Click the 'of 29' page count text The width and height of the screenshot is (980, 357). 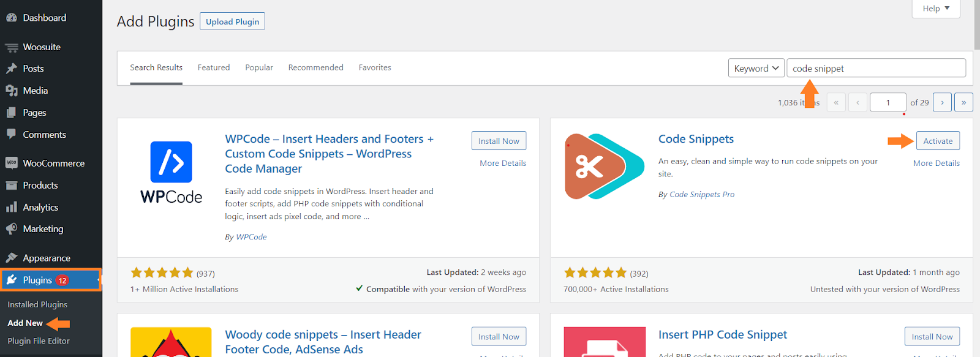click(x=919, y=102)
